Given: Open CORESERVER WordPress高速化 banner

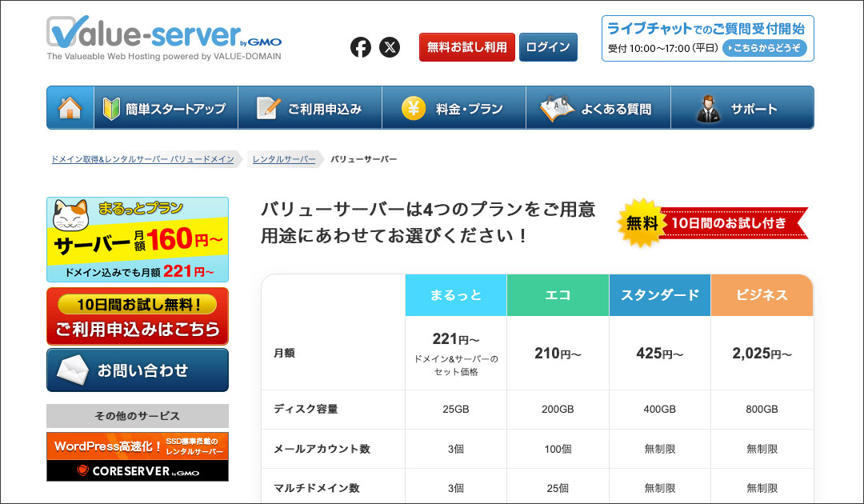Looking at the screenshot, I should 138,457.
